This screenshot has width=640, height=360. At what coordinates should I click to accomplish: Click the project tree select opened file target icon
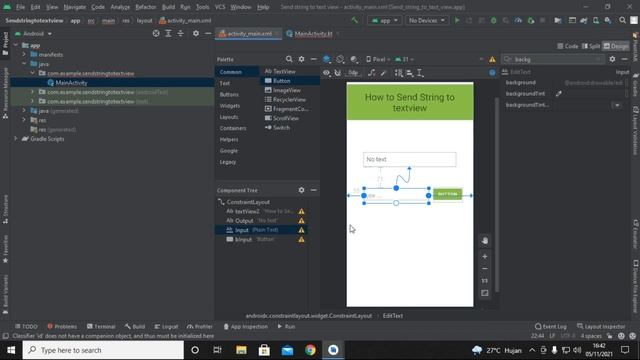pyautogui.click(x=156, y=33)
